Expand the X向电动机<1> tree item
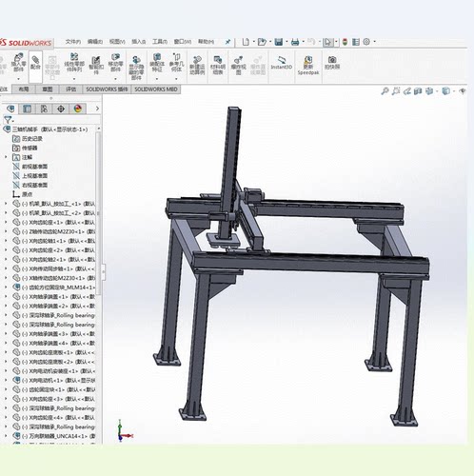This screenshot has width=474, height=476. (6, 380)
